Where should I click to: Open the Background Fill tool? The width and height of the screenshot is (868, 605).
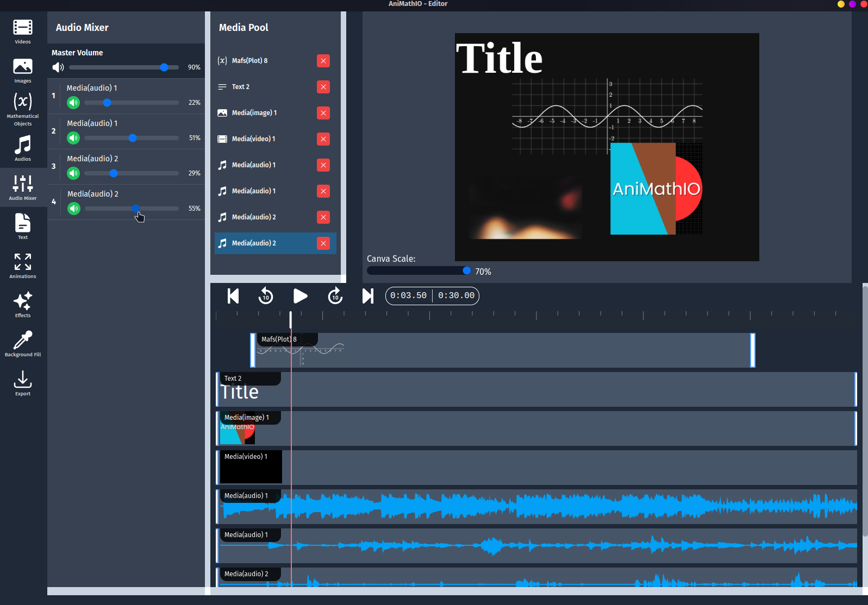(x=23, y=344)
